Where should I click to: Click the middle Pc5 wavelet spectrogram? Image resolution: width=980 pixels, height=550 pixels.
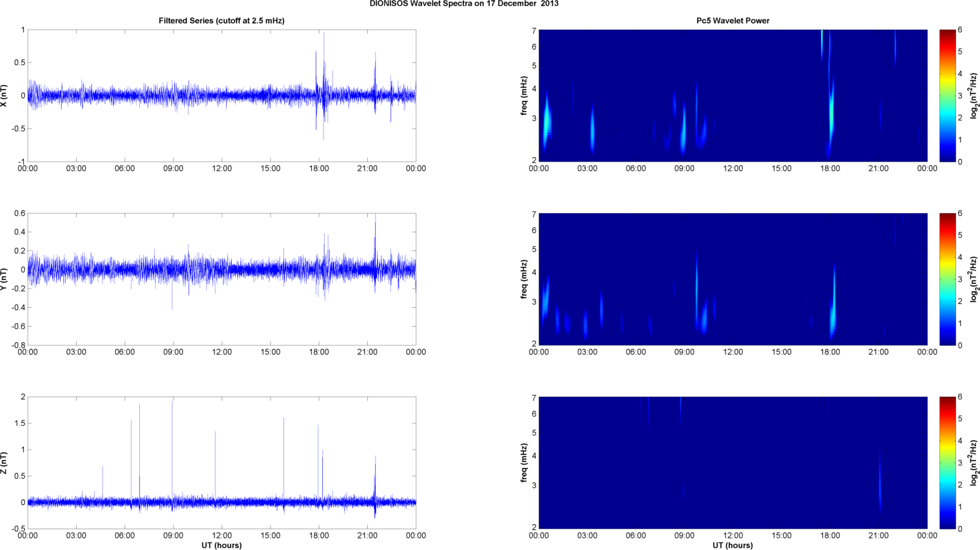coord(733,279)
